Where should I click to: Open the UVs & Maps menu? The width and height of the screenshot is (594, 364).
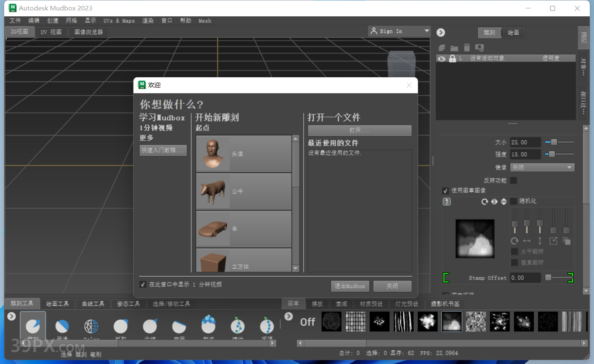tap(119, 20)
